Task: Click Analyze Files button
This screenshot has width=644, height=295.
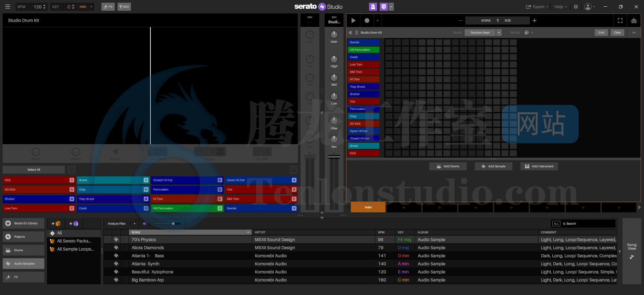Action: pyautogui.click(x=117, y=223)
